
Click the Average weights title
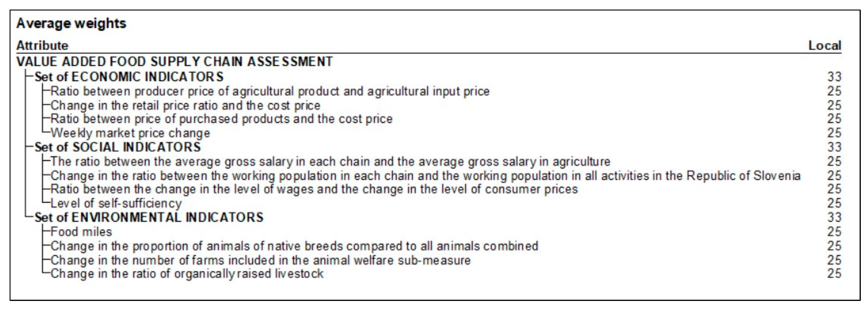71,23
